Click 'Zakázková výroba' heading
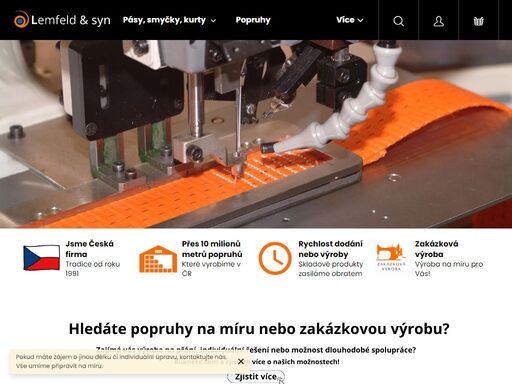 point(436,249)
